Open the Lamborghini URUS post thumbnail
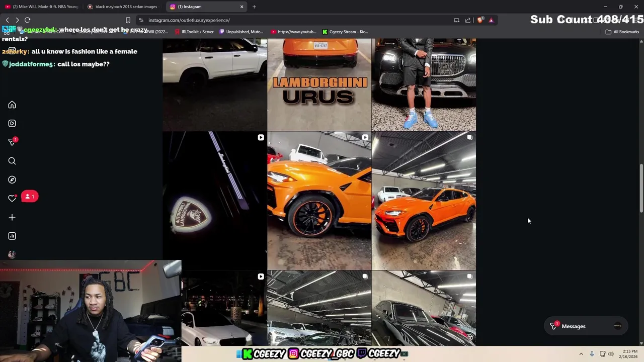This screenshot has height=362, width=644. tap(319, 84)
